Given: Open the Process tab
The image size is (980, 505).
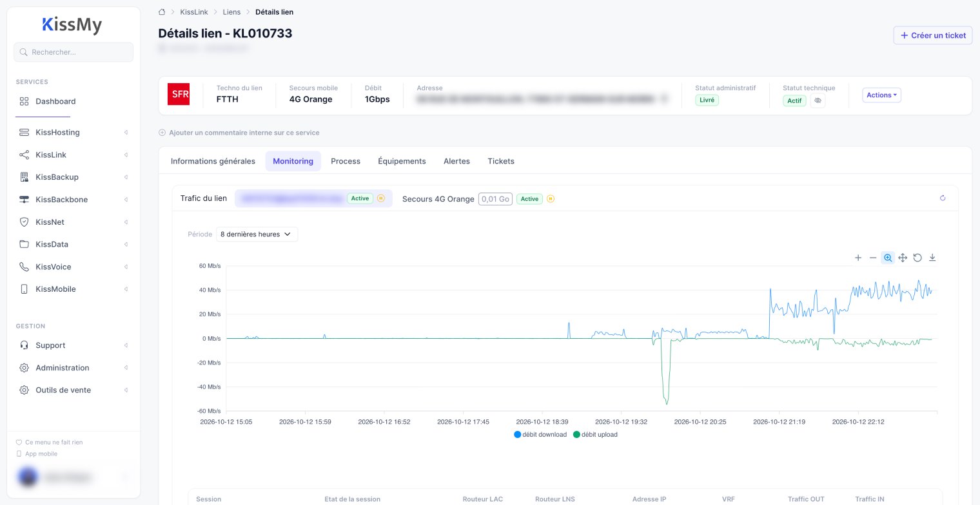Looking at the screenshot, I should pos(346,161).
